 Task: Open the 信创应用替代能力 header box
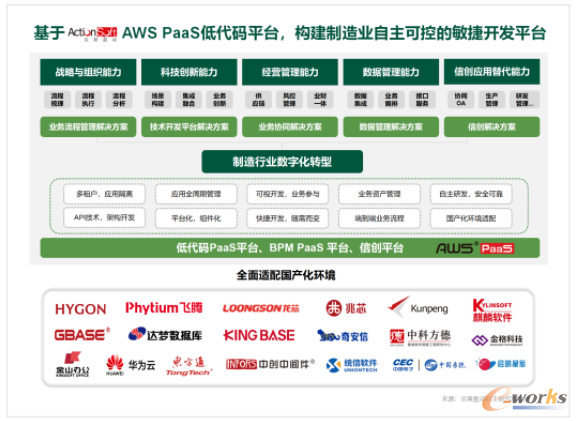point(492,71)
